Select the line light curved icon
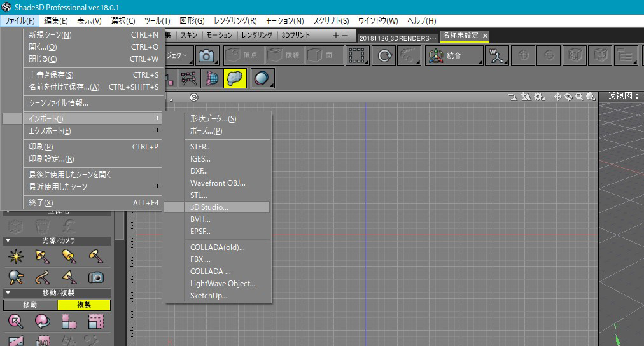This screenshot has height=346, width=644. tap(42, 277)
